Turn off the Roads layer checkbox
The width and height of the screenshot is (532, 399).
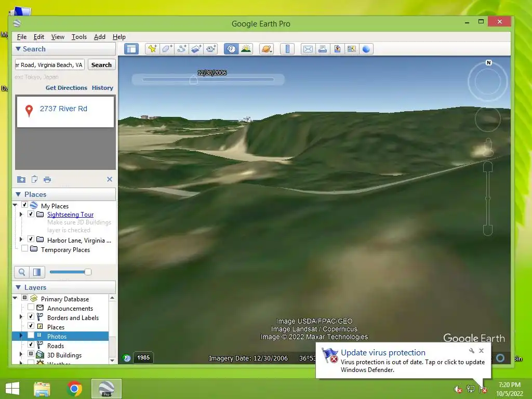pyautogui.click(x=31, y=344)
